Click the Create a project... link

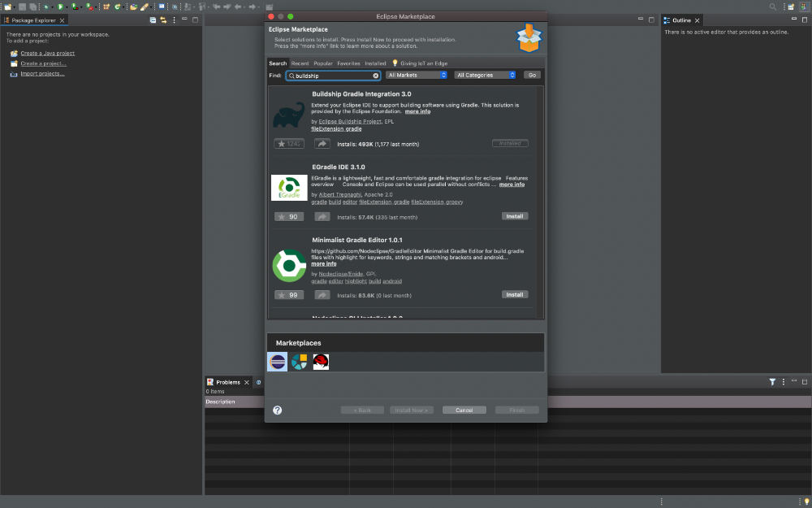44,63
